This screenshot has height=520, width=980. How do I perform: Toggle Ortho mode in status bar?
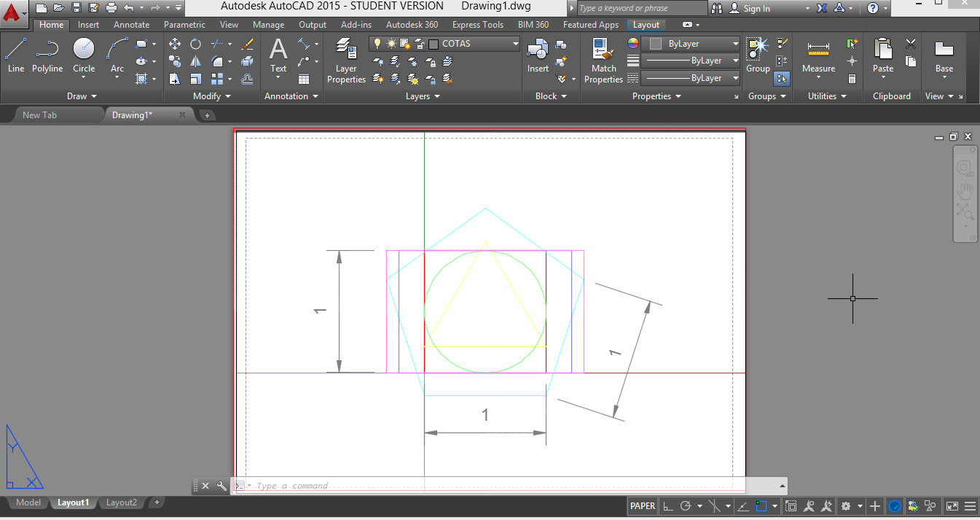click(668, 506)
